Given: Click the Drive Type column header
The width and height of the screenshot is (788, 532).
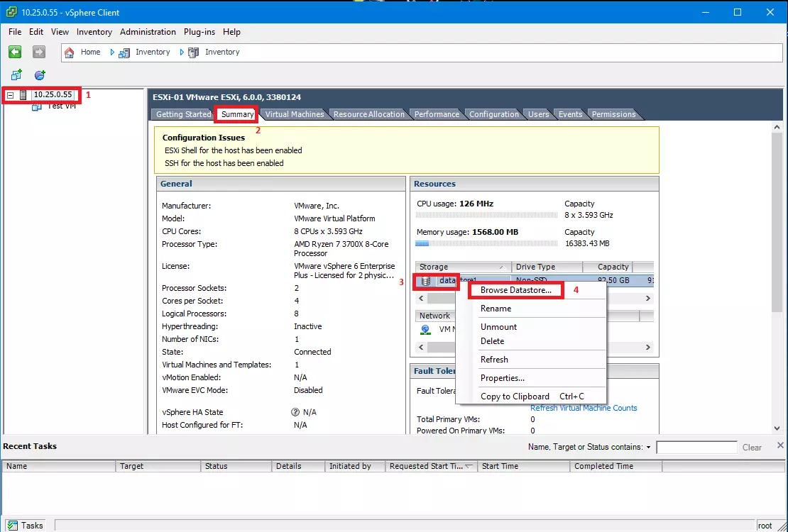Looking at the screenshot, I should (547, 267).
